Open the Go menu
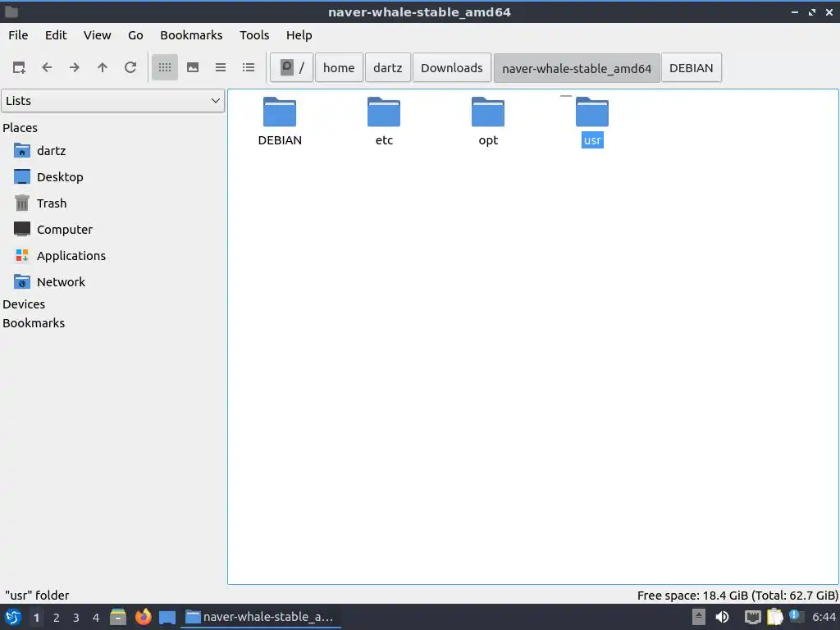Image resolution: width=840 pixels, height=630 pixels. click(x=135, y=34)
